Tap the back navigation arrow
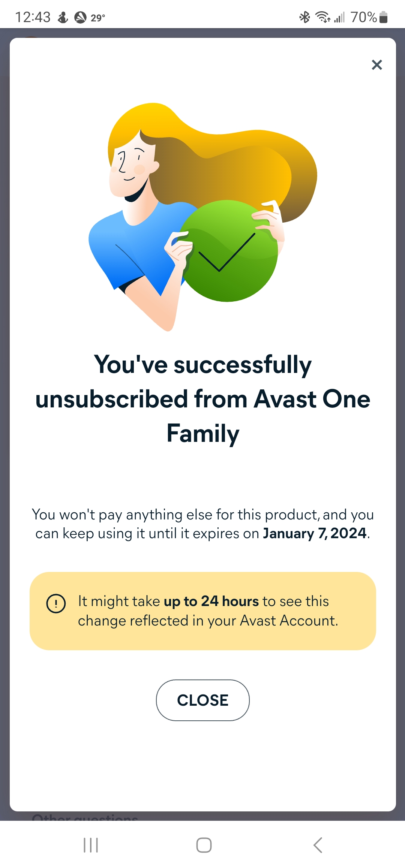The width and height of the screenshot is (405, 868). point(318,845)
